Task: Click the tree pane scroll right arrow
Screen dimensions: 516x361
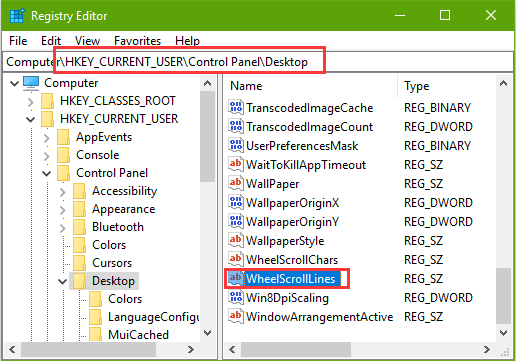Action: (x=191, y=349)
